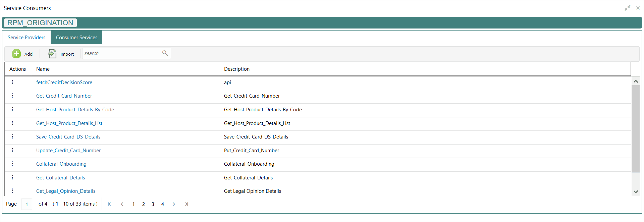Image resolution: width=644 pixels, height=222 pixels.
Task: Go to the last page of results
Action: click(186, 204)
